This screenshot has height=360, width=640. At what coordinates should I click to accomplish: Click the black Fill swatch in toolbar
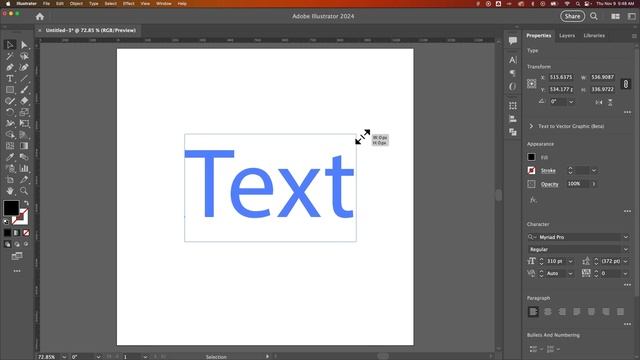tap(11, 208)
